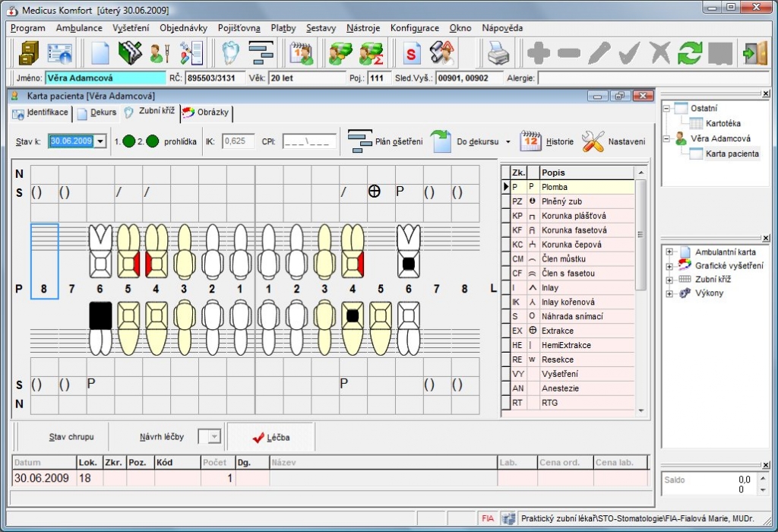
Task: Open the calendar appointments toolbar icon
Action: point(301,53)
